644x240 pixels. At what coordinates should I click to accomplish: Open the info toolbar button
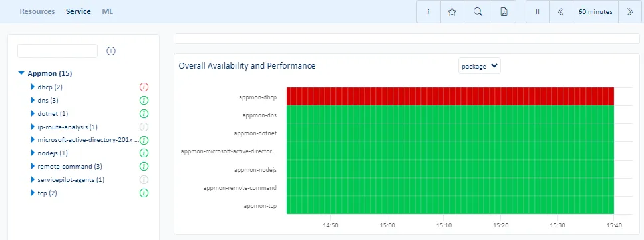point(428,12)
